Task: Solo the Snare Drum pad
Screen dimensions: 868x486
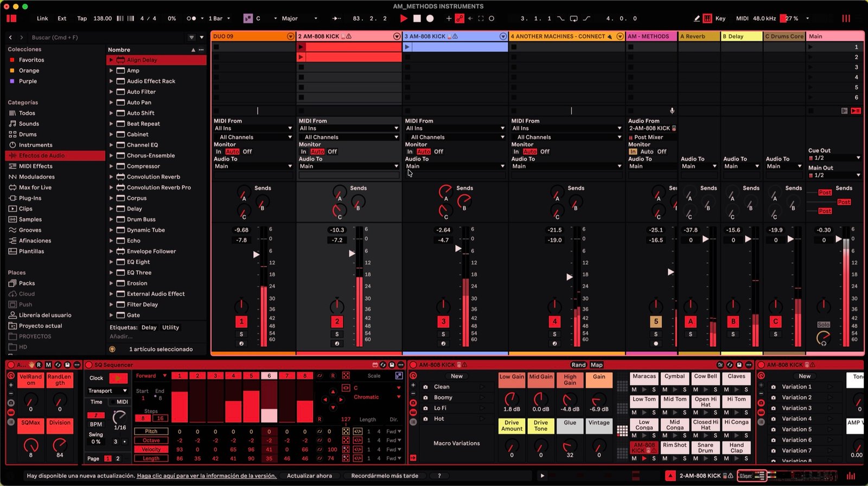Action: pyautogui.click(x=716, y=459)
